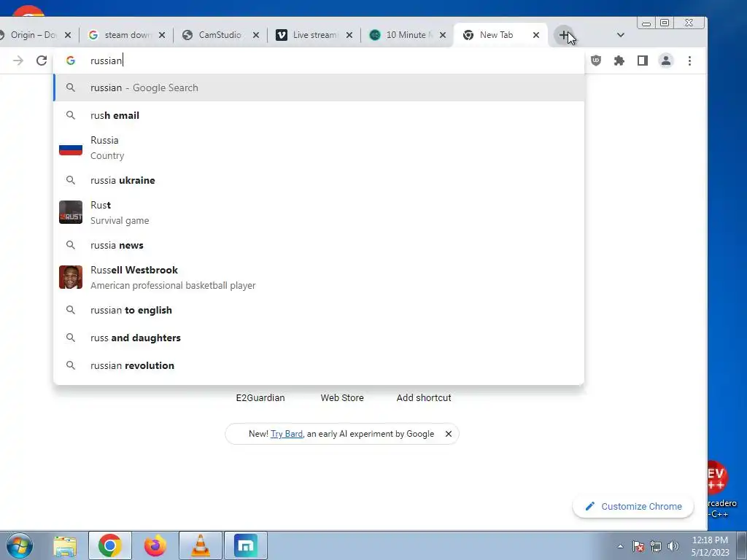Toggle the Chrome side panel icon
Viewport: 747px width, 560px height.
coord(642,61)
